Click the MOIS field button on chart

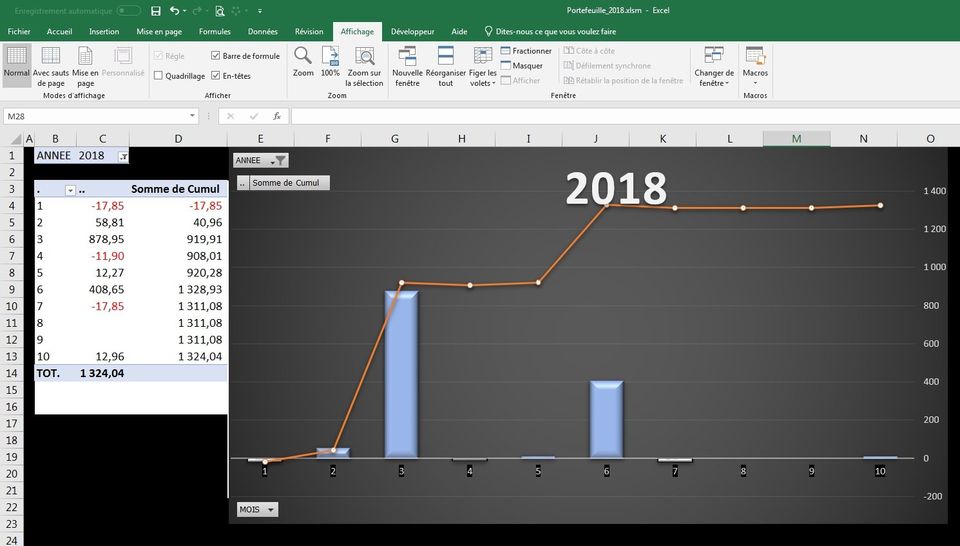(x=257, y=509)
